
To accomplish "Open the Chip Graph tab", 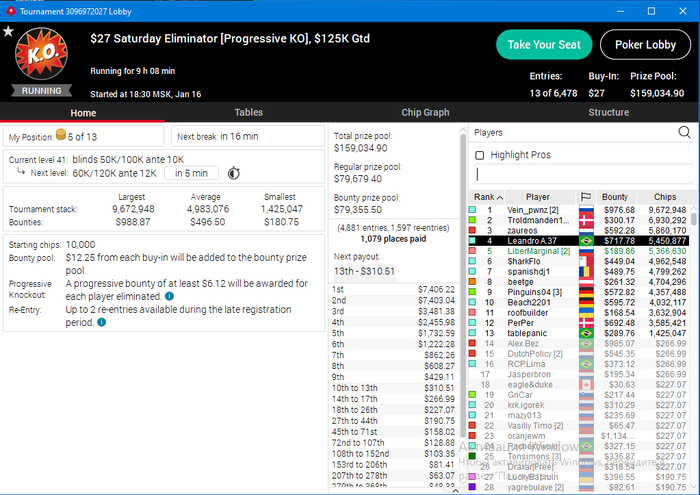I will [x=425, y=112].
